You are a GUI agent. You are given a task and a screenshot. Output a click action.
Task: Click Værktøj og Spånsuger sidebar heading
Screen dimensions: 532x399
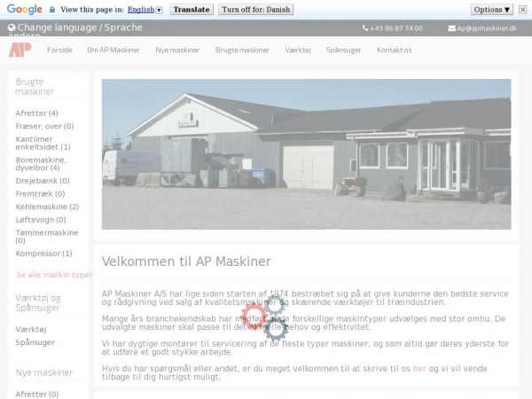point(38,302)
